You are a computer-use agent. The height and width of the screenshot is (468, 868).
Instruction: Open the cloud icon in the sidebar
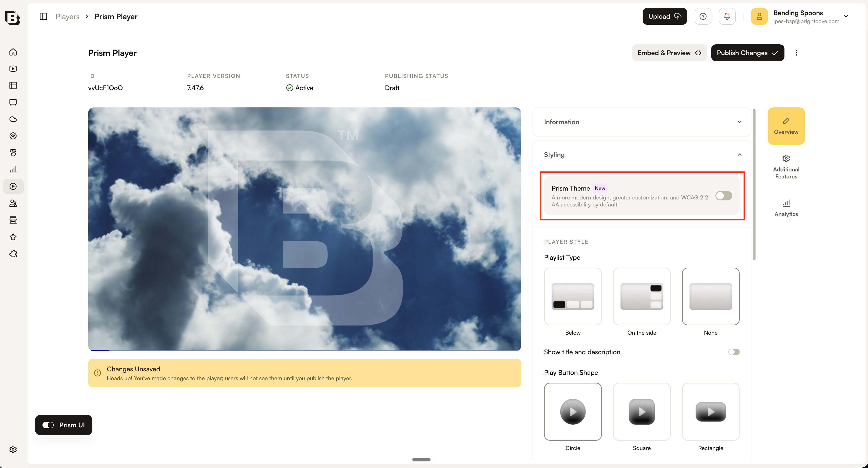click(x=13, y=119)
